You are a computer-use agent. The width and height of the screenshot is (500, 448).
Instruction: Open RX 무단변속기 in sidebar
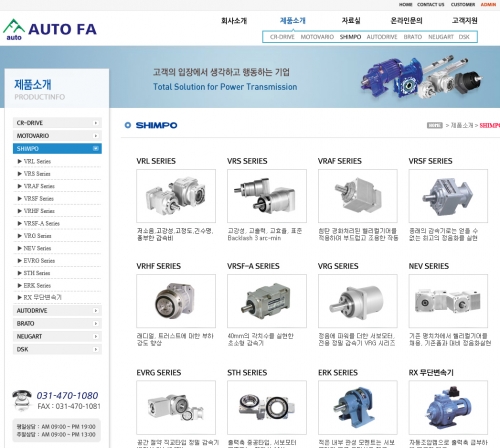click(42, 297)
